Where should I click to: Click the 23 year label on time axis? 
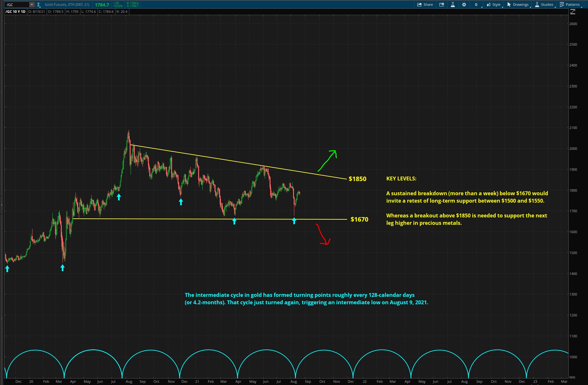click(x=535, y=381)
